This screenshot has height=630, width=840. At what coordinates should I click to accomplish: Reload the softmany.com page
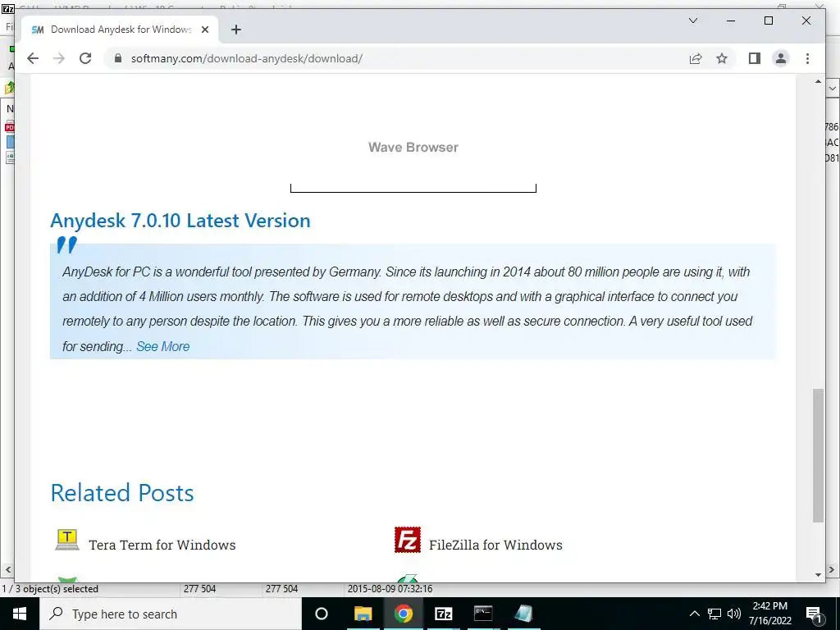tap(85, 58)
